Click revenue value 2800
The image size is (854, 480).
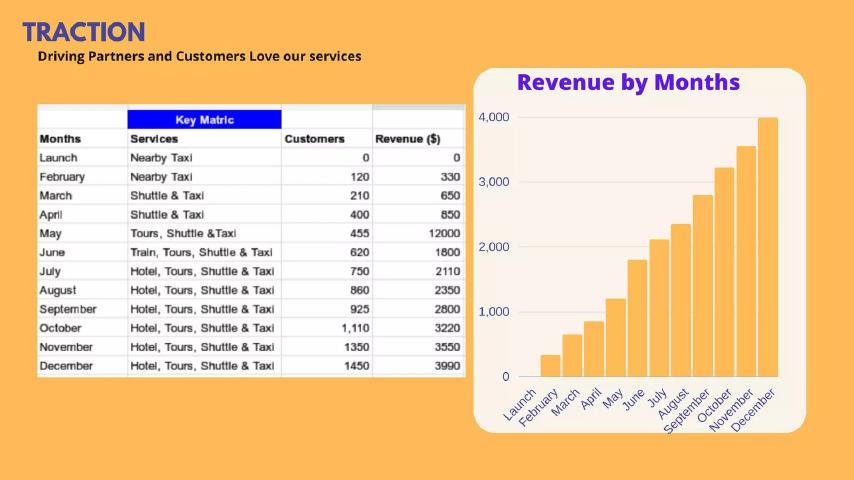tap(448, 309)
